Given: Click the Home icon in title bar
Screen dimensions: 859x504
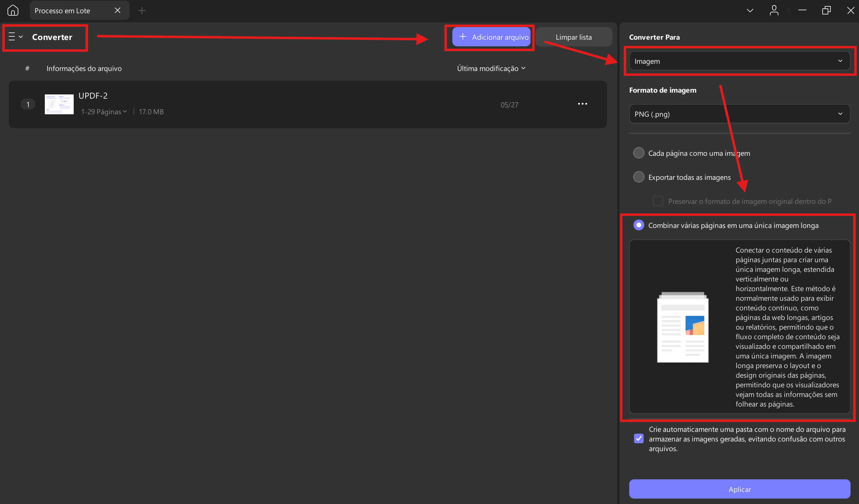Looking at the screenshot, I should 13,10.
